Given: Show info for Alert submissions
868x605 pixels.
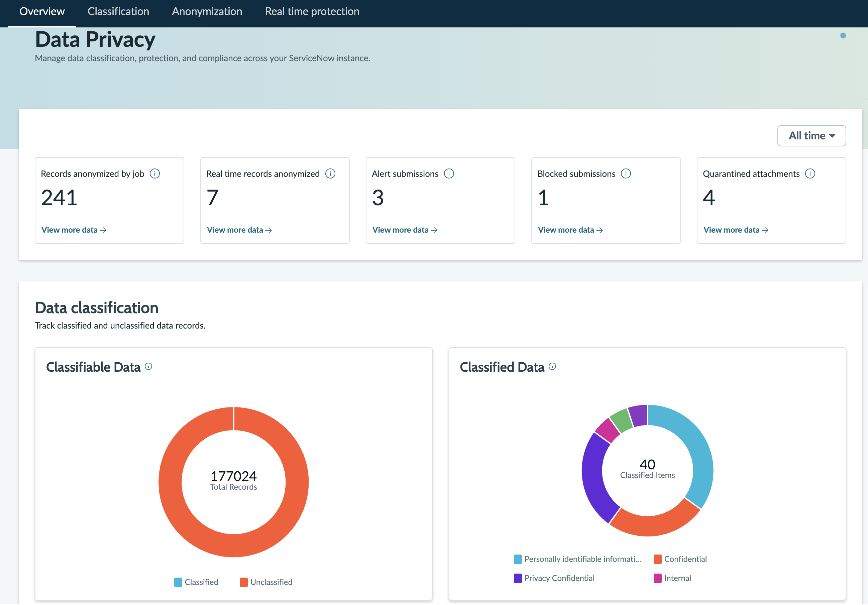Looking at the screenshot, I should tap(449, 174).
